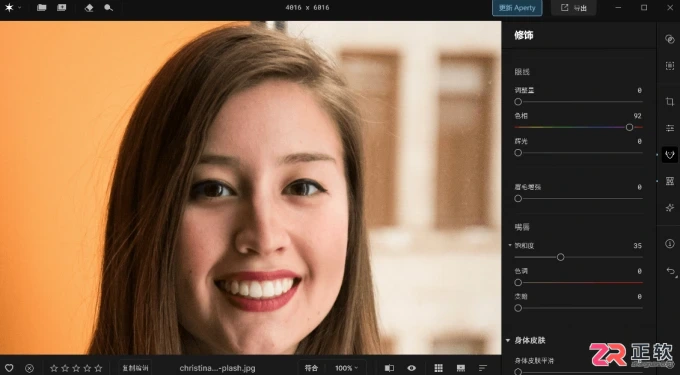Click the 色相 value 92
The height and width of the screenshot is (375, 680).
(x=637, y=116)
